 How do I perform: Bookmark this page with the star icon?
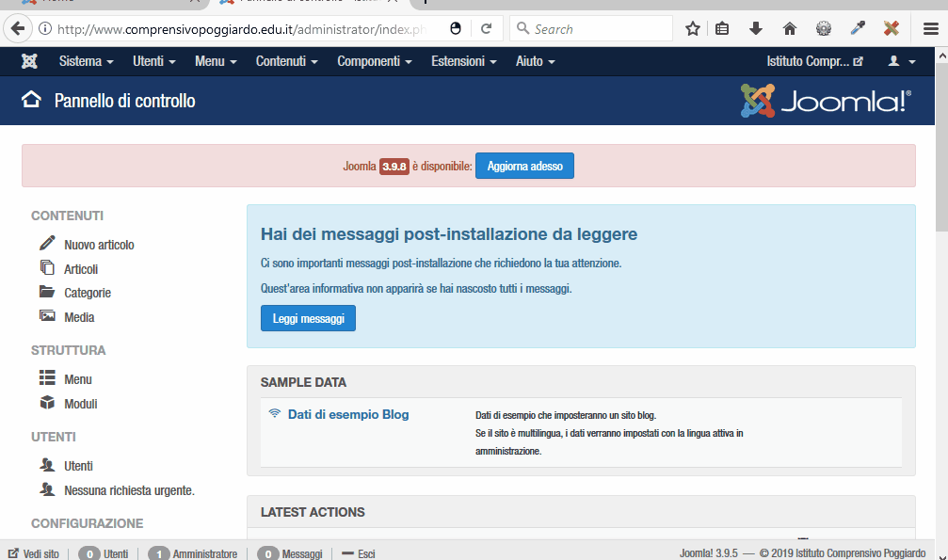pos(693,28)
